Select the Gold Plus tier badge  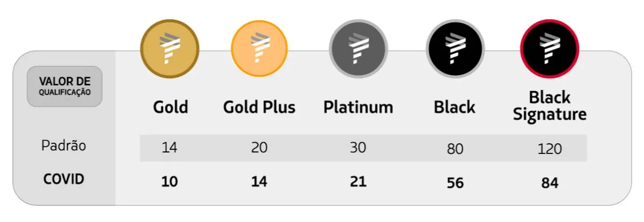pos(260,49)
